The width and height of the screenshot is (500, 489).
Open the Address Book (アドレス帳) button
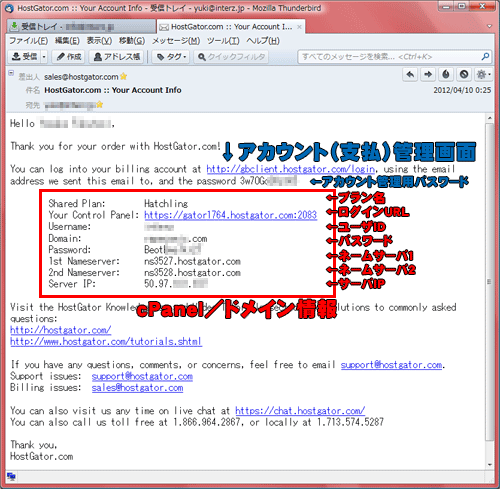[116, 57]
